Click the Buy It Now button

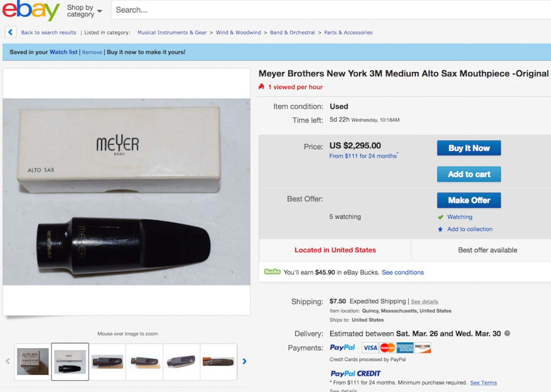(469, 148)
